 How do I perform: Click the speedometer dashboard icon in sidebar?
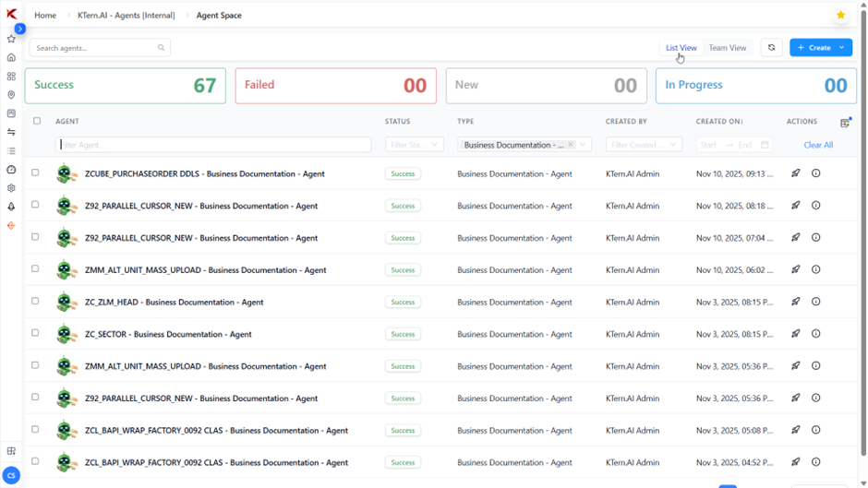[11, 170]
